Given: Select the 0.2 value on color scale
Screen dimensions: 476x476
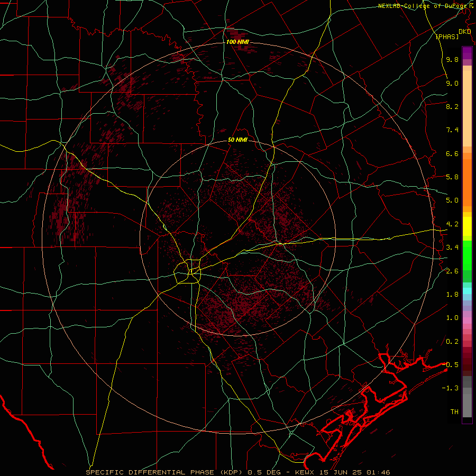Looking at the screenshot, I should (452, 342).
